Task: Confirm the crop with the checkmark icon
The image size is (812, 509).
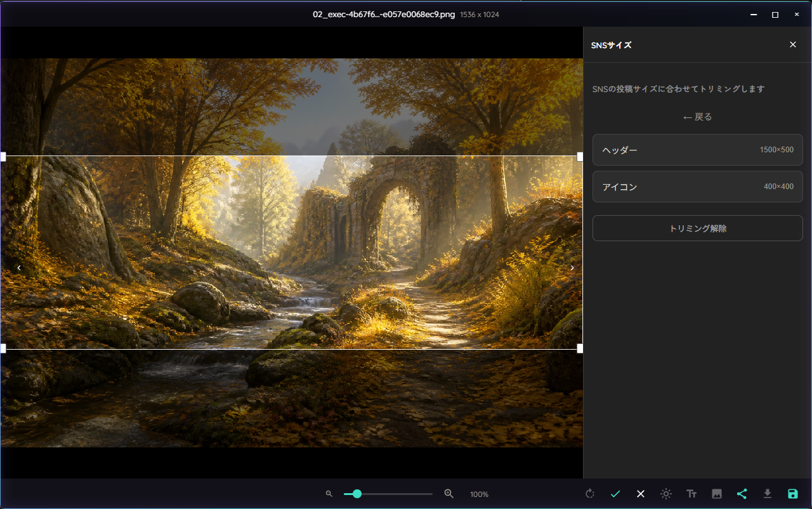Action: [x=615, y=494]
